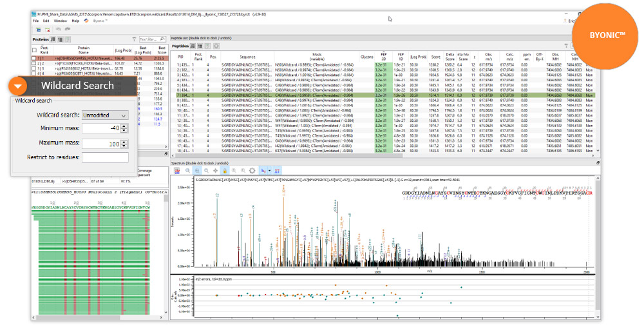This screenshot has width=644, height=332.
Task: Click the Mods (variable) column header
Action: pyautogui.click(x=317, y=57)
